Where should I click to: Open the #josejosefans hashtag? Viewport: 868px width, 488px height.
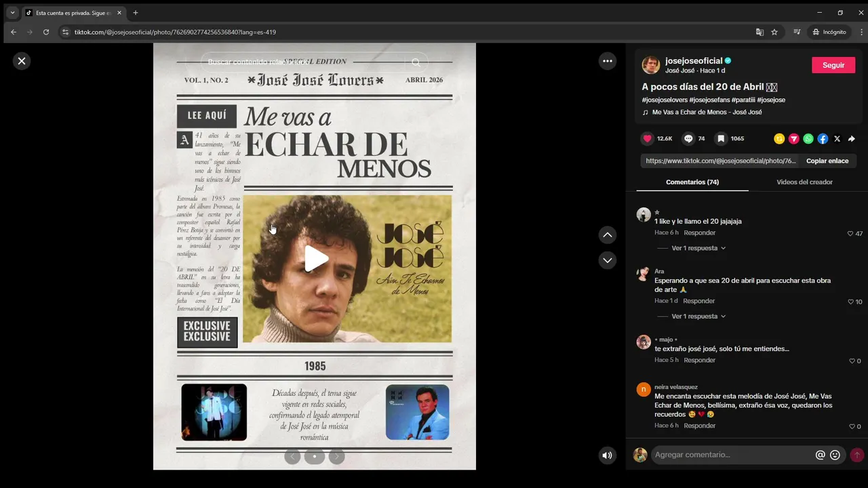coord(709,100)
